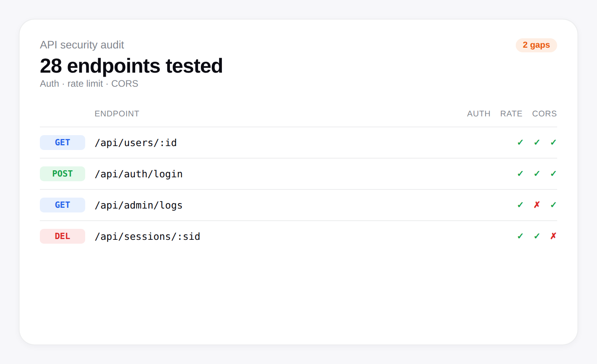Click the POST method badge

click(x=63, y=174)
